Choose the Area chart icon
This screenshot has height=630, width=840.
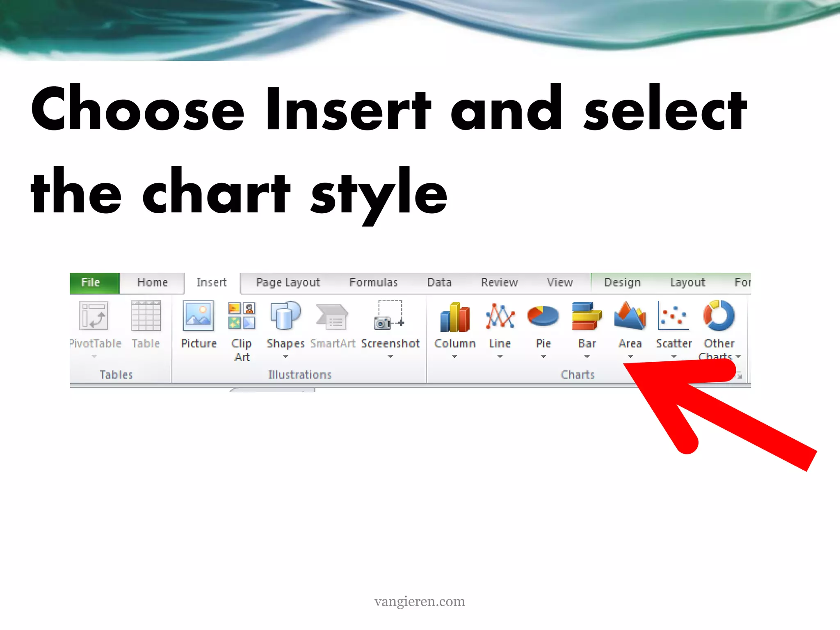pyautogui.click(x=630, y=315)
